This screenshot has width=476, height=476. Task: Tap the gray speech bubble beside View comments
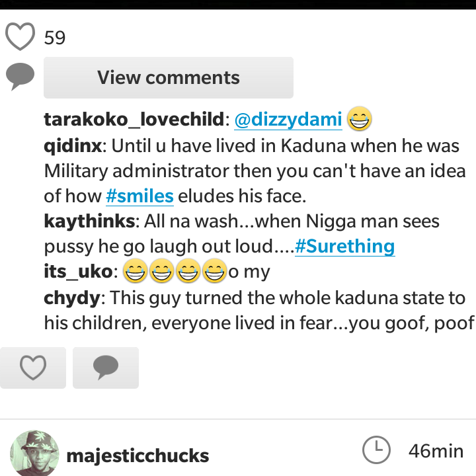point(20,77)
